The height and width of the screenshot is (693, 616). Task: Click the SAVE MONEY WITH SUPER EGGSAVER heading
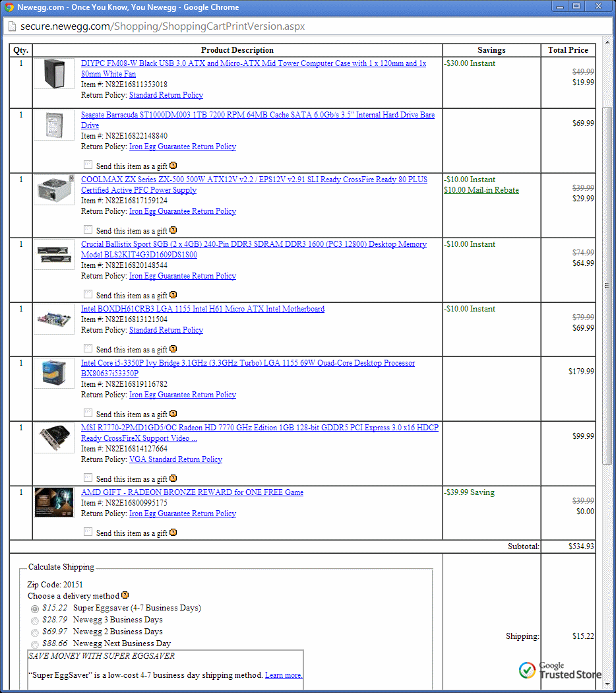pos(102,656)
